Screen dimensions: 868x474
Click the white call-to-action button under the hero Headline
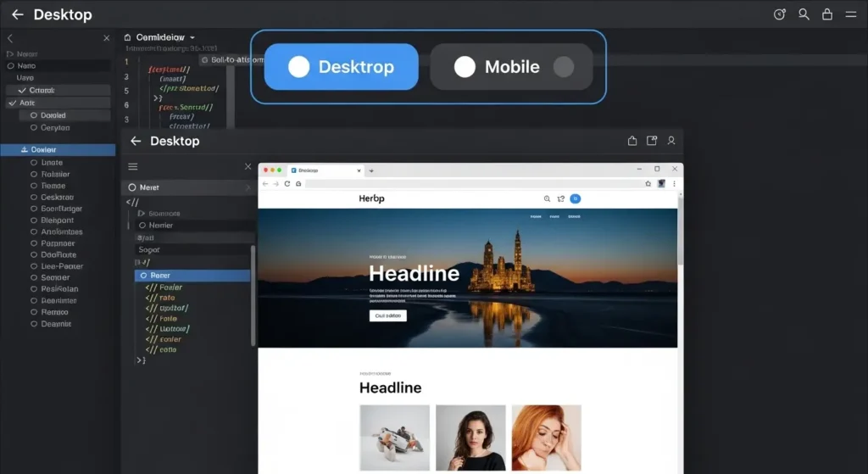tap(388, 315)
